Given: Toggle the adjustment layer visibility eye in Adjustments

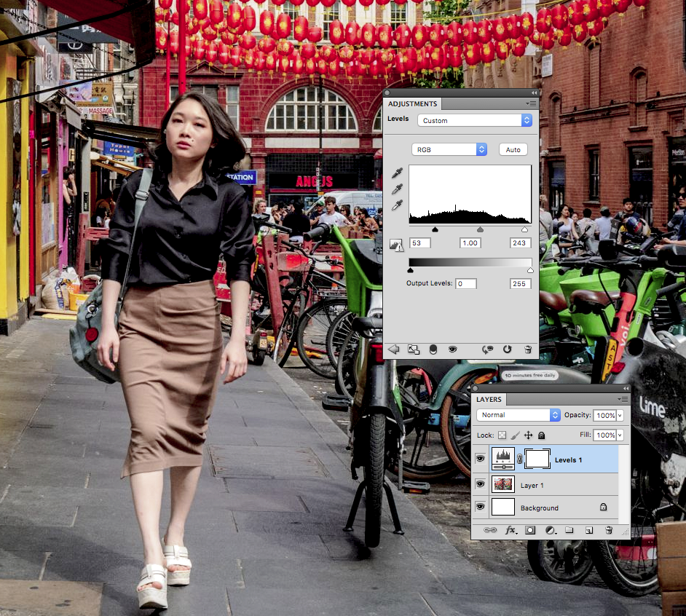Looking at the screenshot, I should coord(452,350).
